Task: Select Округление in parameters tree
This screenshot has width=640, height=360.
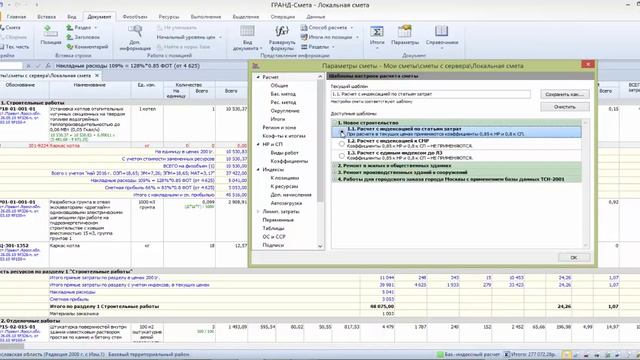Action: tap(284, 111)
